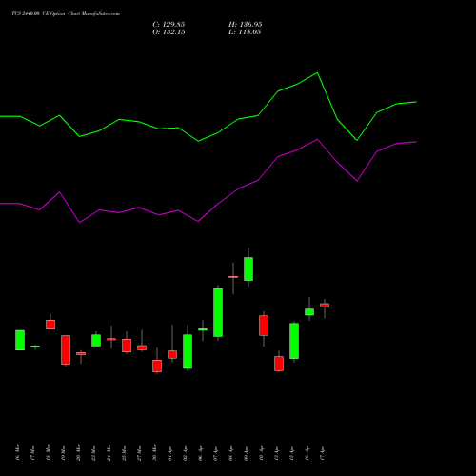The height and width of the screenshot is (476, 476).
Task: Click the first green candle for 16 Mar
Action: (x=20, y=340)
